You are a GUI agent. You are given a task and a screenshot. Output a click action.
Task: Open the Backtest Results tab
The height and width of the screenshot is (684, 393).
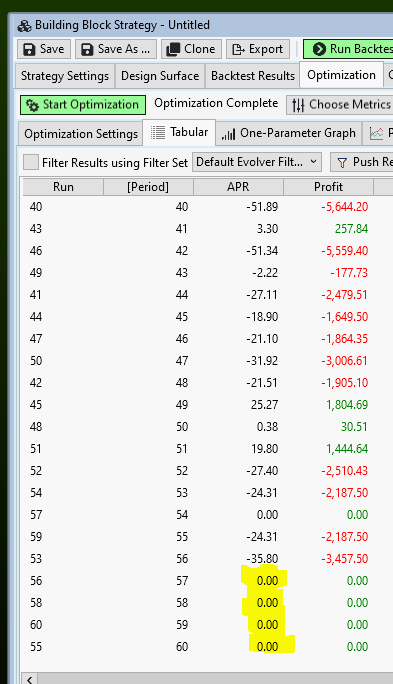[x=253, y=76]
